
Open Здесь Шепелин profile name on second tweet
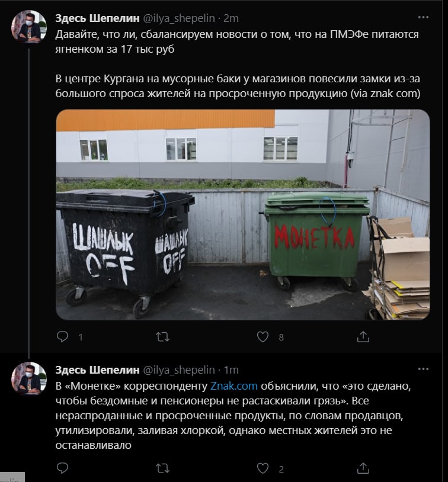pyautogui.click(x=97, y=370)
